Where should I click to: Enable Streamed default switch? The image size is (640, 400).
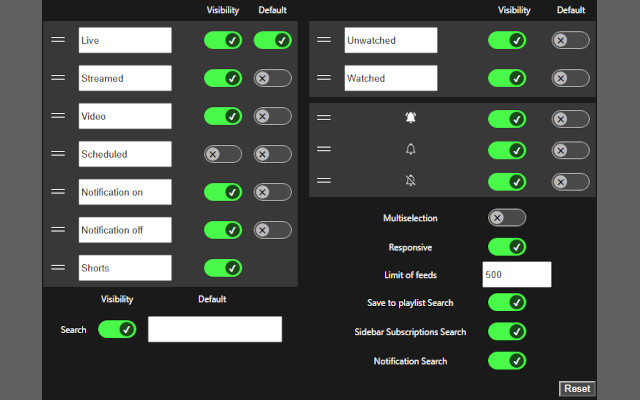(273, 78)
